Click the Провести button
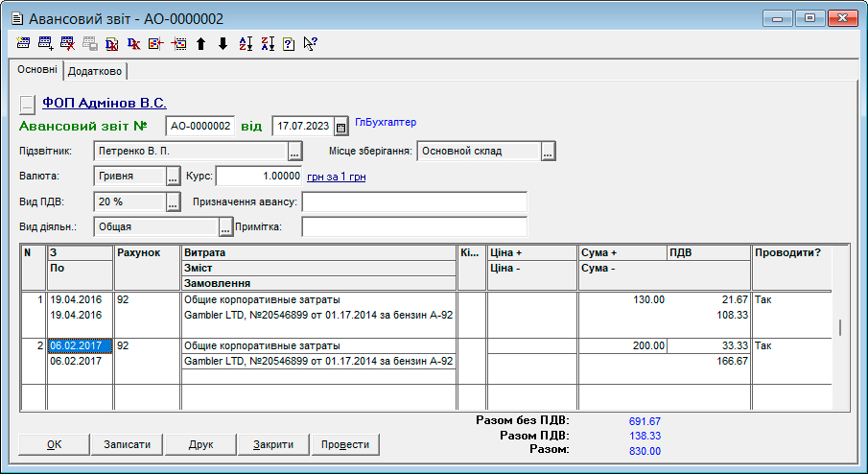The width and height of the screenshot is (868, 474). click(x=345, y=444)
